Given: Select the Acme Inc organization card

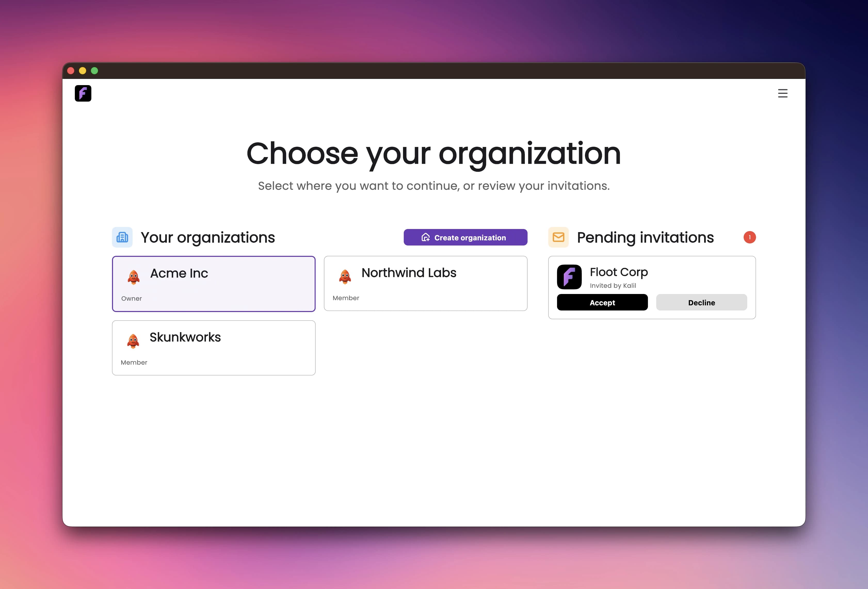Looking at the screenshot, I should click(x=214, y=284).
